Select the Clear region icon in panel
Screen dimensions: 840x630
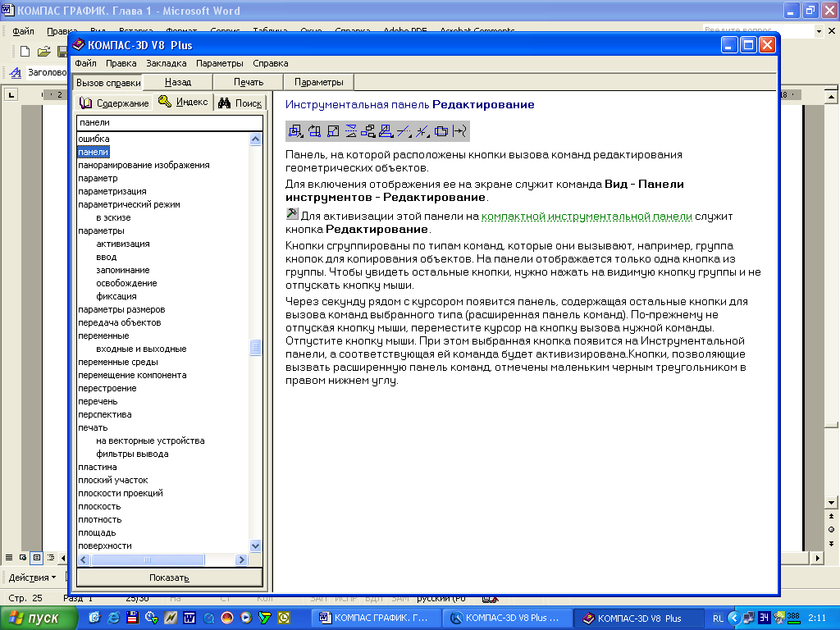pyautogui.click(x=441, y=131)
